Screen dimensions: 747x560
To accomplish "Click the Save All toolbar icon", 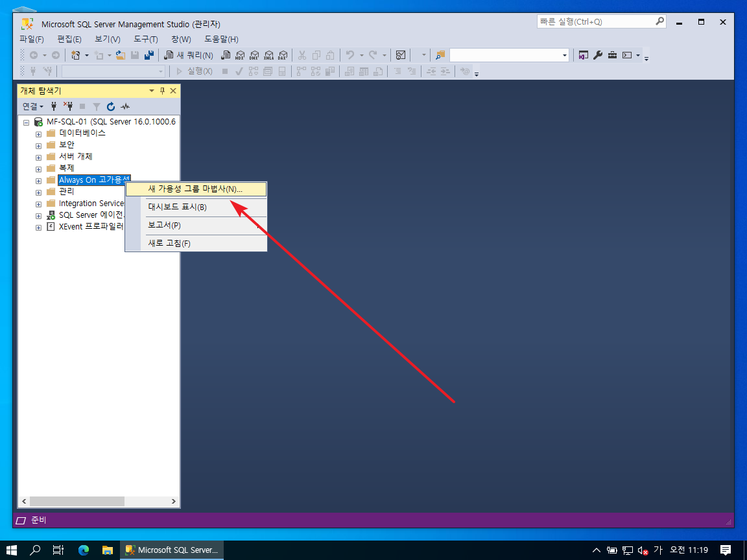I will (x=149, y=55).
